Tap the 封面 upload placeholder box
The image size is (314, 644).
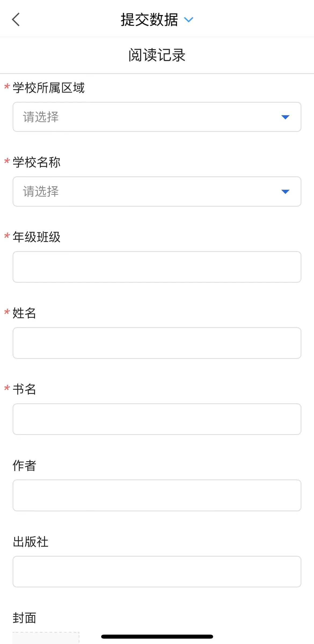point(46,638)
